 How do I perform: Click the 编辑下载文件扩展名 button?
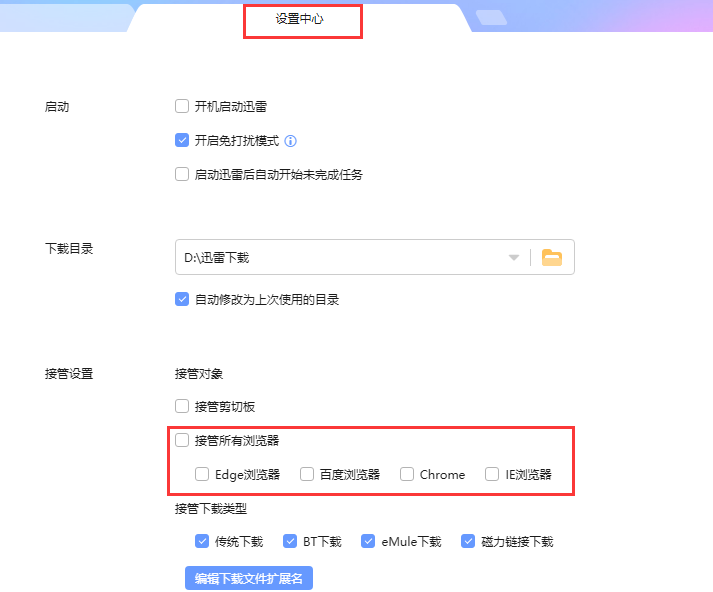[249, 578]
